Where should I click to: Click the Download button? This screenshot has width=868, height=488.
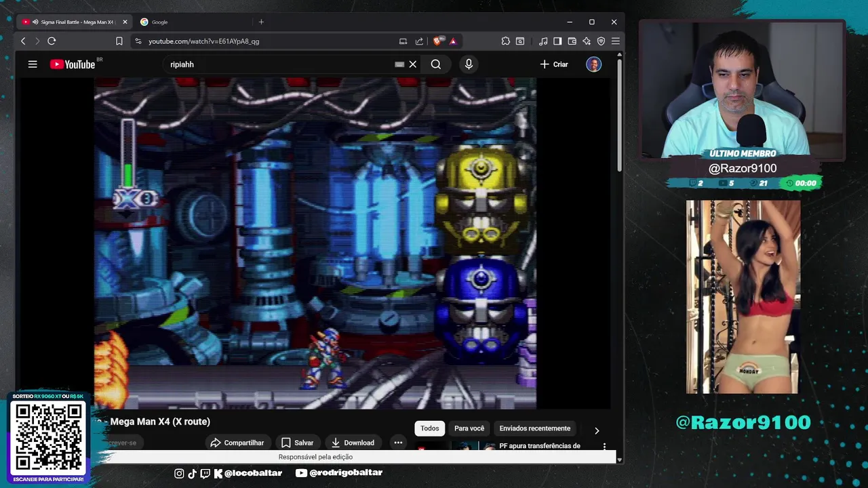[352, 443]
